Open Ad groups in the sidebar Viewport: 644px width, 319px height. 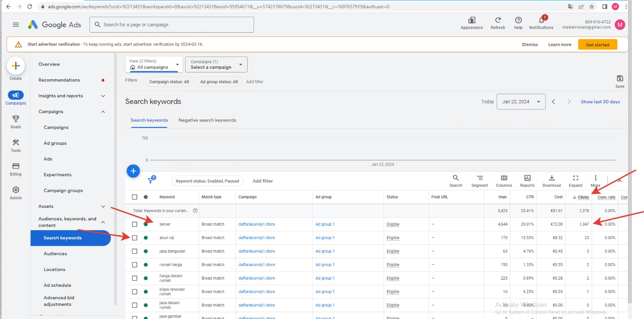click(x=55, y=143)
